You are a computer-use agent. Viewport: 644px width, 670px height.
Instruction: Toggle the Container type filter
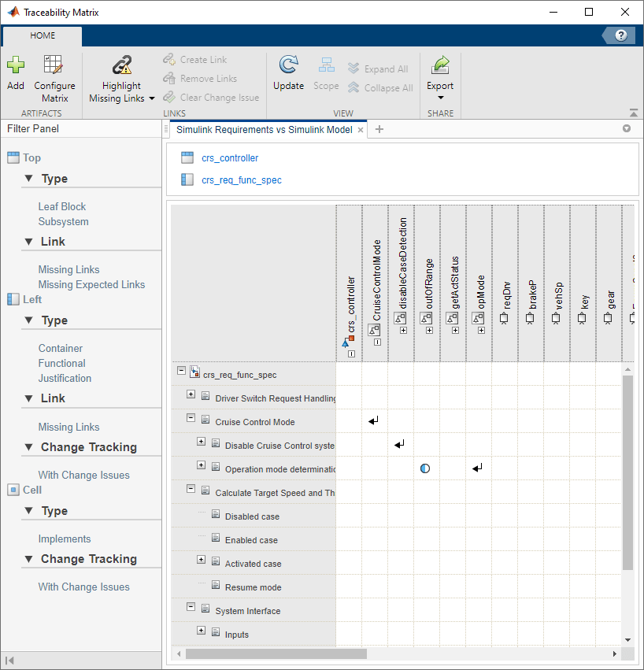tap(61, 348)
